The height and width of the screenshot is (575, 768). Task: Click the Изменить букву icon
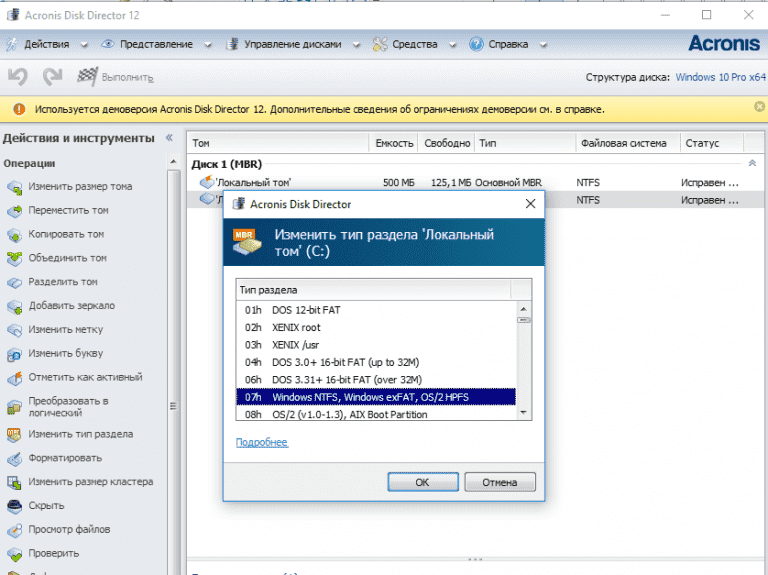pyautogui.click(x=15, y=354)
